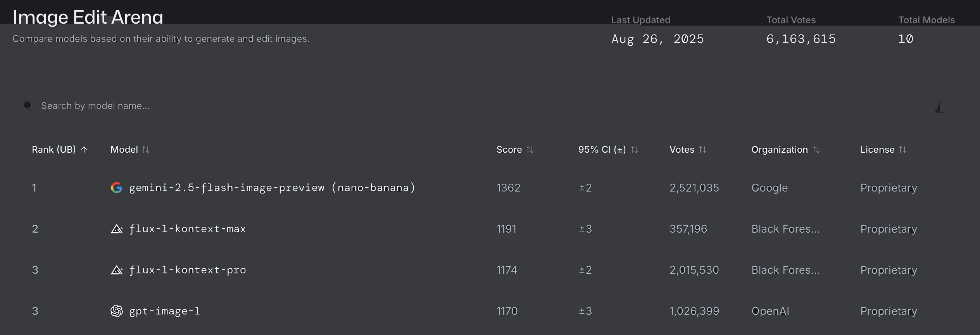Viewport: 980px width, 335px height.
Task: Click the dark icon right of search bar
Action: point(938,107)
